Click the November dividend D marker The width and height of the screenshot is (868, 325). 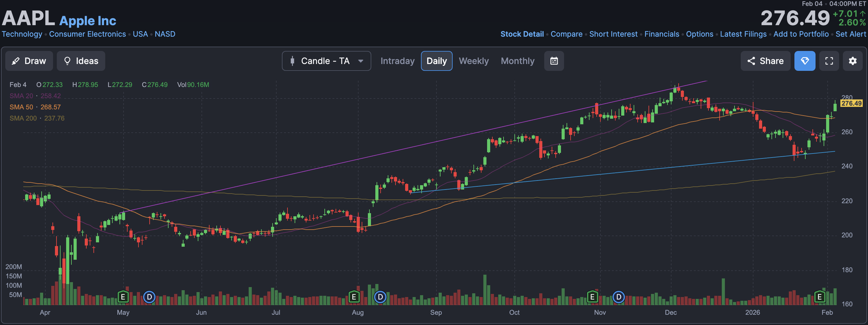[618, 297]
